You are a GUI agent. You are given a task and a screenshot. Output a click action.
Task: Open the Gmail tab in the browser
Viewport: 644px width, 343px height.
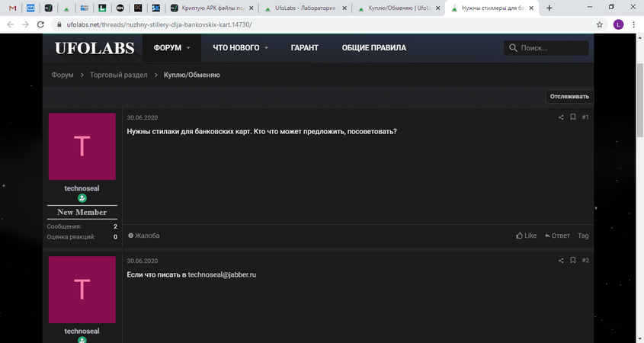(x=11, y=8)
